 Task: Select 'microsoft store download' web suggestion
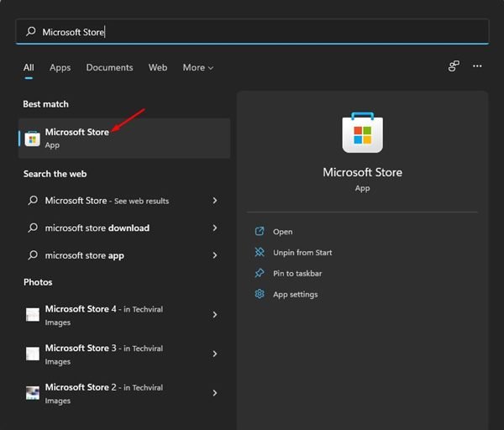pyautogui.click(x=124, y=228)
